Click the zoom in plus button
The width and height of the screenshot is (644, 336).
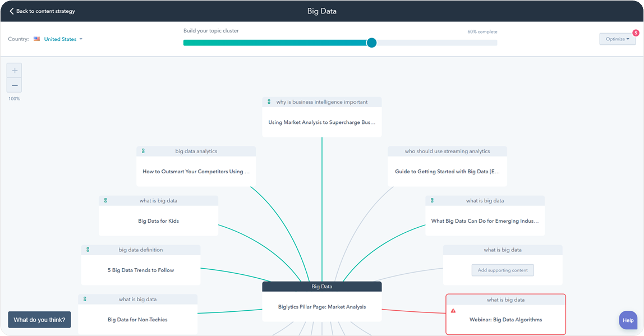point(15,71)
